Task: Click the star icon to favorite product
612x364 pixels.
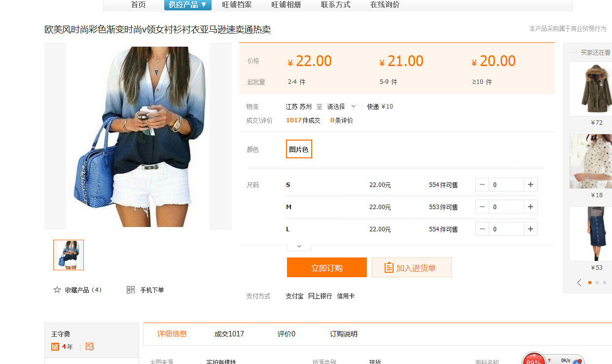Action: (57, 290)
